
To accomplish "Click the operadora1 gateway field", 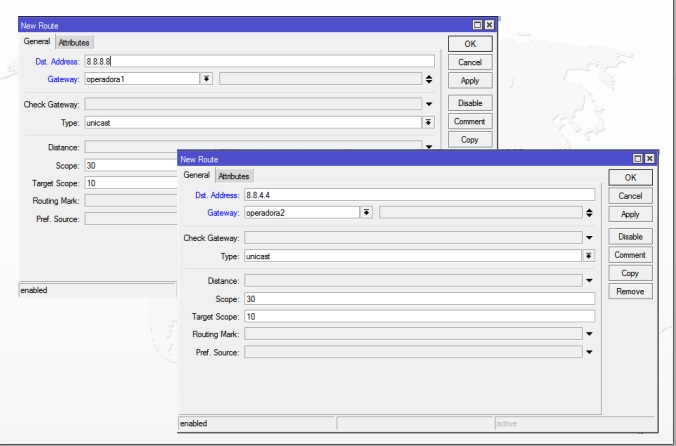I will [142, 79].
